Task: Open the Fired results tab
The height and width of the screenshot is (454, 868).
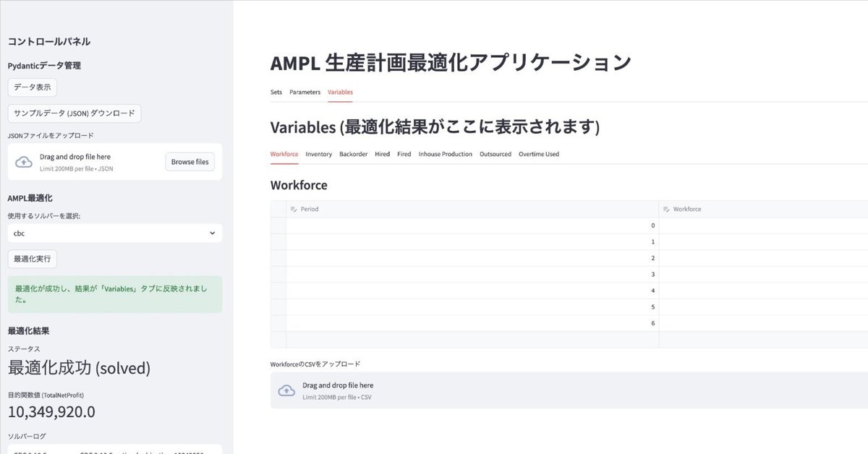Action: point(404,153)
